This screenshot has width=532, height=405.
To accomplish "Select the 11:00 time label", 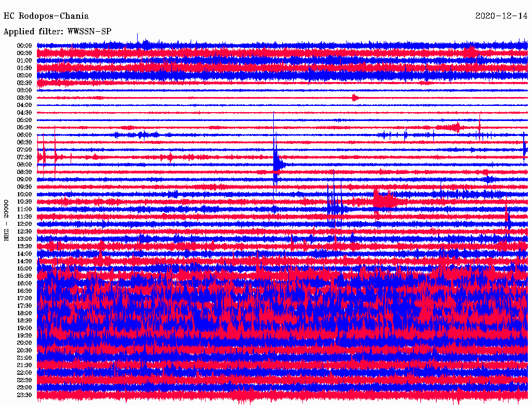I will [24, 209].
